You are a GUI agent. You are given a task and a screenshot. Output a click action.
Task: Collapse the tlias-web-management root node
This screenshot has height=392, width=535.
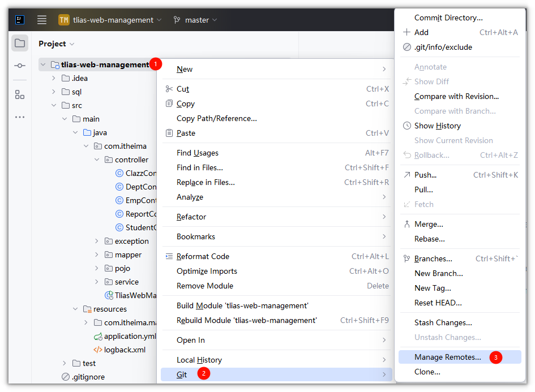[43, 64]
